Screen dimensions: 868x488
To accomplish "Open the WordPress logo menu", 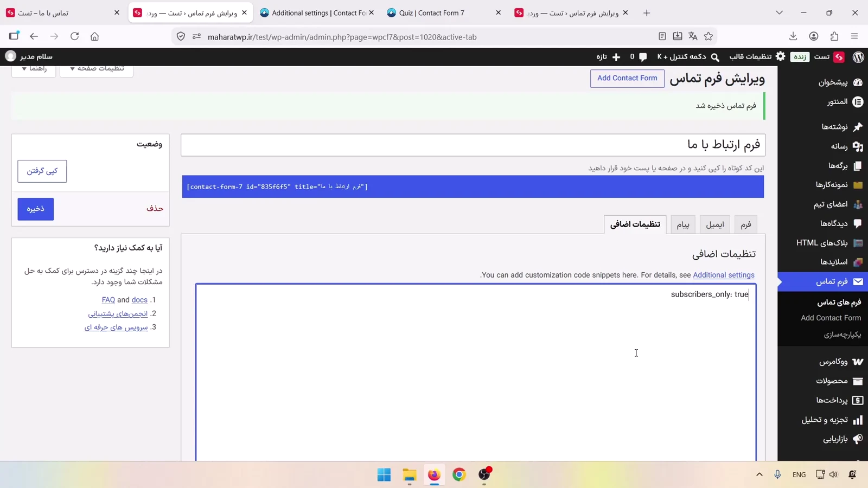I will point(858,56).
